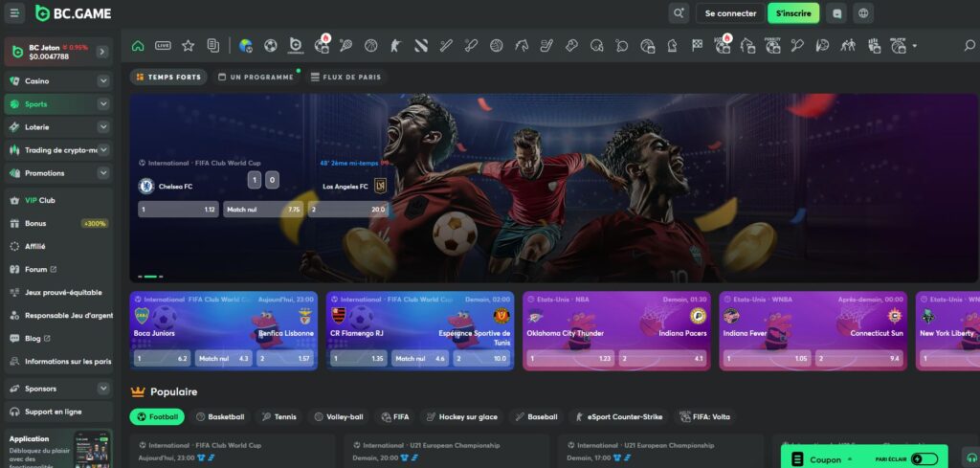Select the tennis racket sport icon

pyautogui.click(x=345, y=46)
